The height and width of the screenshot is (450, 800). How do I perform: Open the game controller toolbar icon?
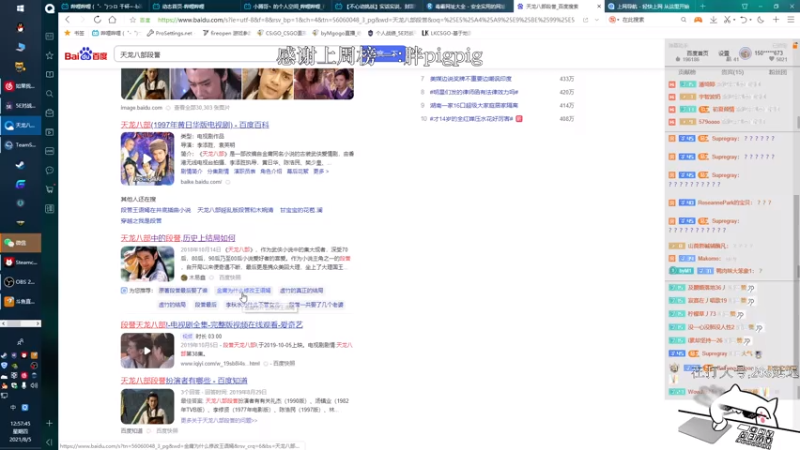(698, 20)
